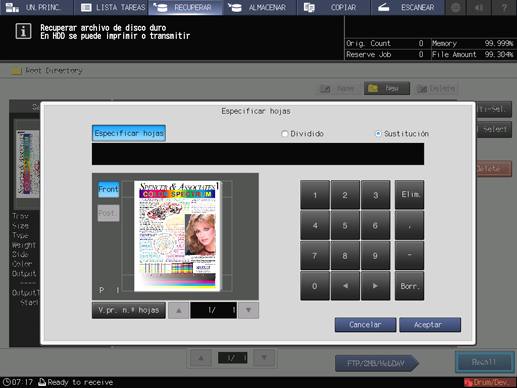Go to next sheet with down arrow

[248, 310]
